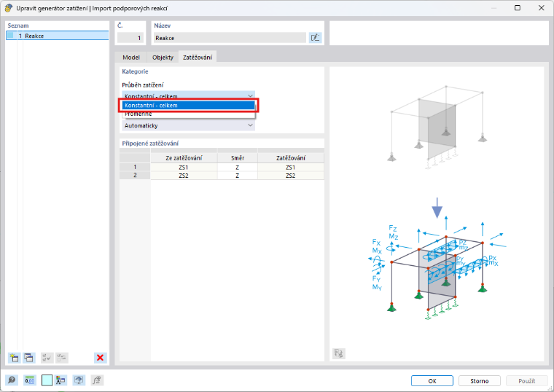Select '1 Reakce' in the Seznam list
The height and width of the screenshot is (392, 554).
58,36
